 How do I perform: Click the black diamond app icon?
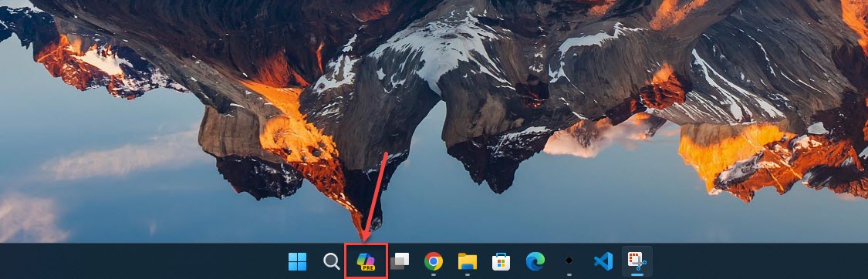tap(569, 261)
